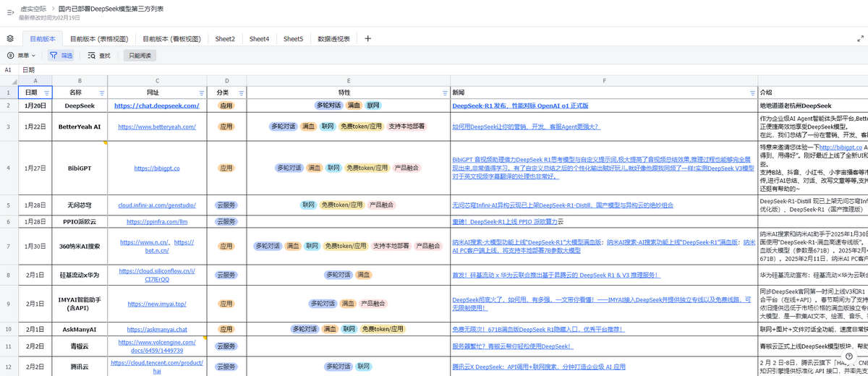Click 虚实空际 breadcrumb link

[x=34, y=9]
